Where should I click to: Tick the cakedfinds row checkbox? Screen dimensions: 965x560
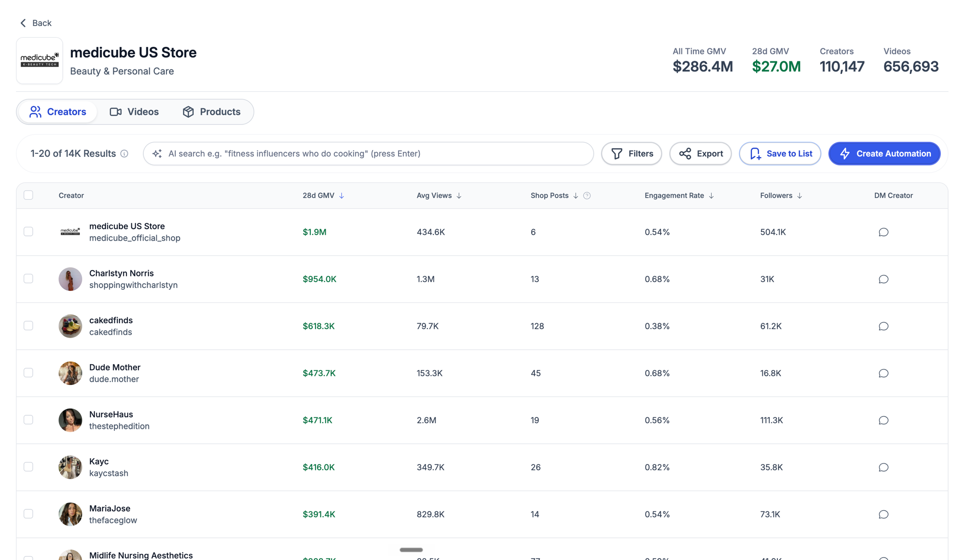pos(28,326)
